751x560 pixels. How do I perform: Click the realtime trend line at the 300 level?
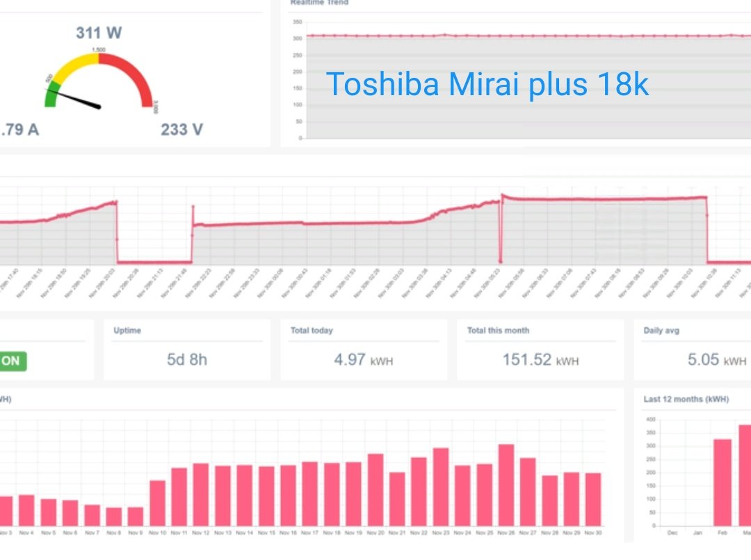[527, 35]
